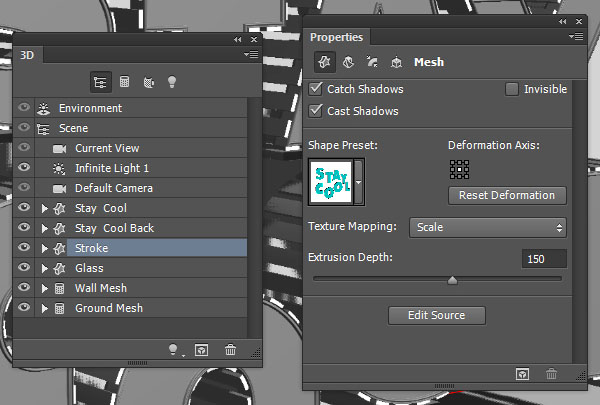The width and height of the screenshot is (600, 405).
Task: Hide the Stroke mesh
Action: (24, 247)
